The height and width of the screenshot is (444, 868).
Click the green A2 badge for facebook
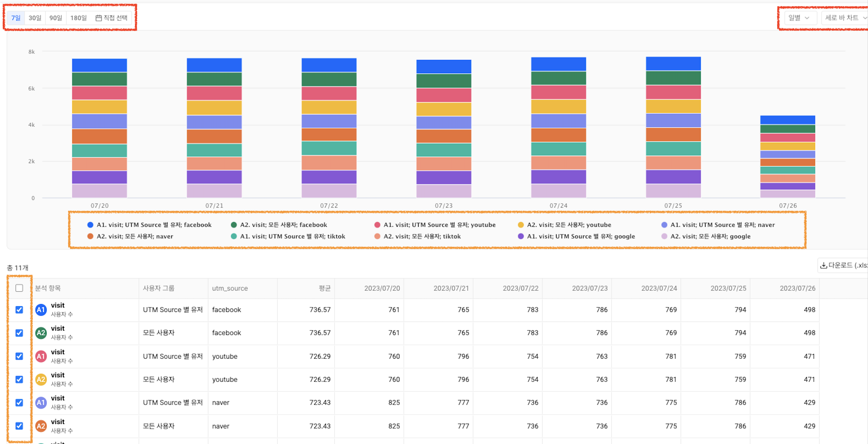click(41, 333)
